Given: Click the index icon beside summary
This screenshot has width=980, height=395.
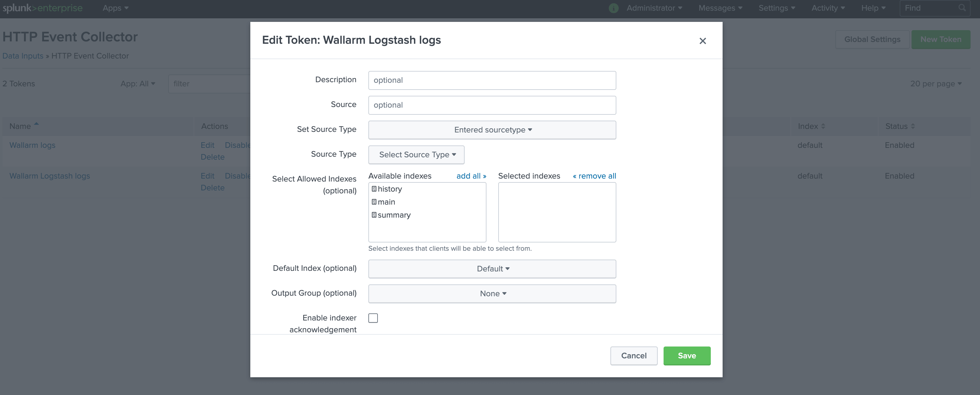Looking at the screenshot, I should click(374, 215).
